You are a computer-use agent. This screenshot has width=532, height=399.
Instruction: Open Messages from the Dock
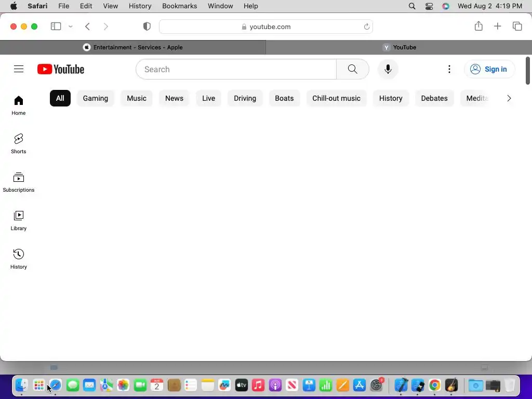click(x=73, y=385)
